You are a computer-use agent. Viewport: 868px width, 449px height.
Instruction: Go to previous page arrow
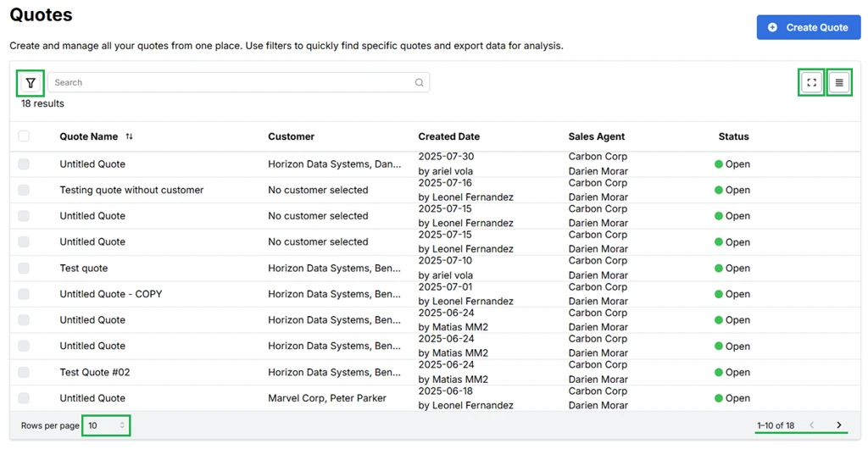point(812,425)
